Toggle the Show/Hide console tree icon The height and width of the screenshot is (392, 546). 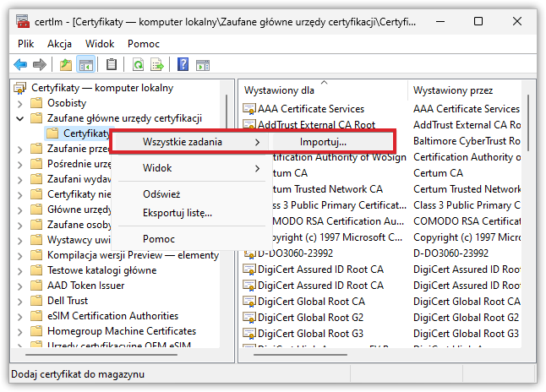pos(85,65)
